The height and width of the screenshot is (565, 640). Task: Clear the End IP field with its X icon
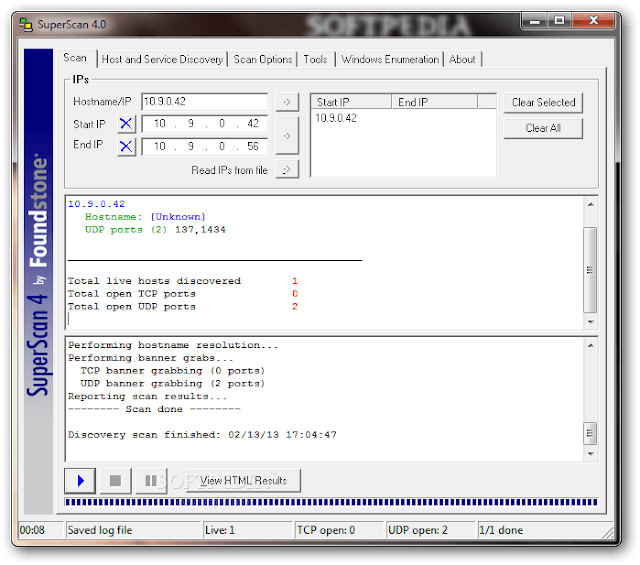pos(126,146)
